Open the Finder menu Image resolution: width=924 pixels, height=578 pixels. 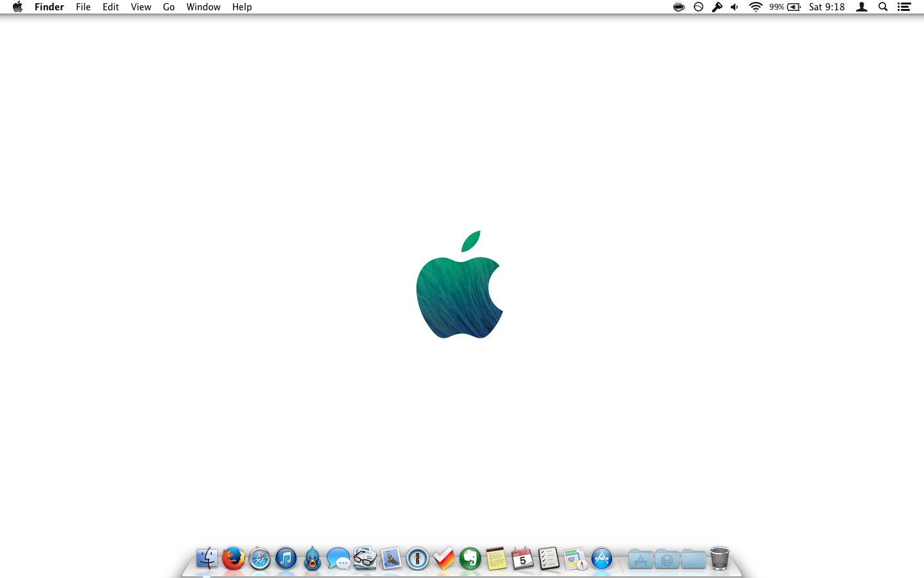(49, 7)
